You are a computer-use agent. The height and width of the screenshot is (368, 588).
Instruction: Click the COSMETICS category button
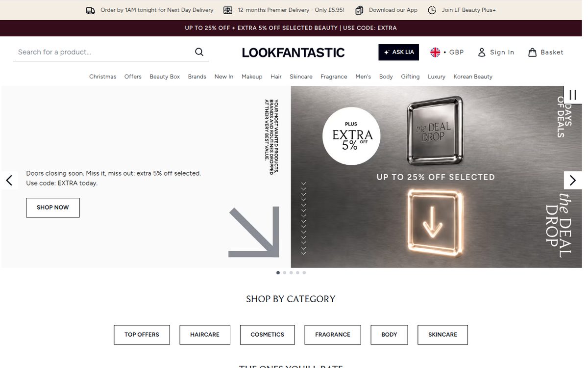click(267, 335)
